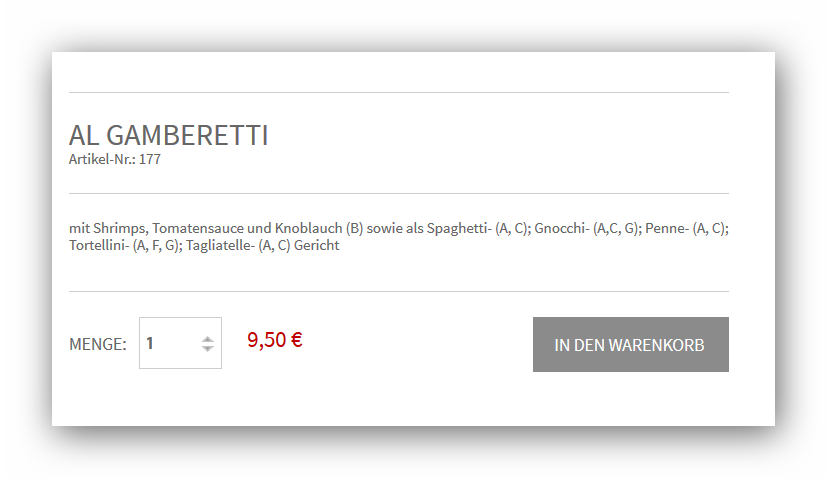This screenshot has width=827, height=478.
Task: Click the number 177 after Artikel-Nr.
Action: [x=149, y=159]
